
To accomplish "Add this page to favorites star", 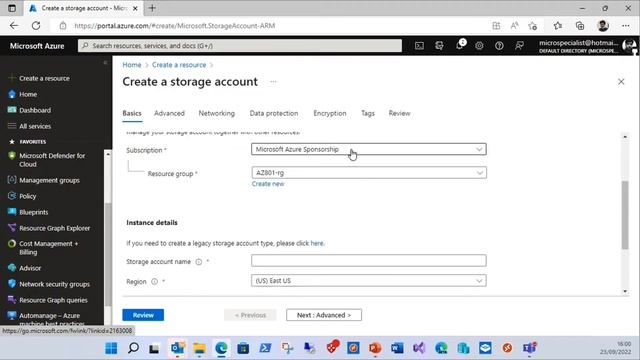I will pyautogui.click(x=532, y=26).
